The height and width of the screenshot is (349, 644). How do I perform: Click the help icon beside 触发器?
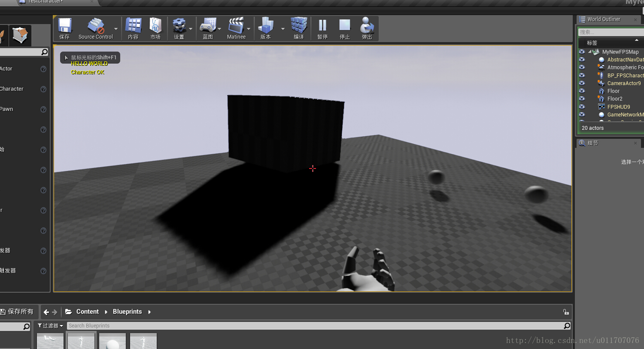(43, 271)
